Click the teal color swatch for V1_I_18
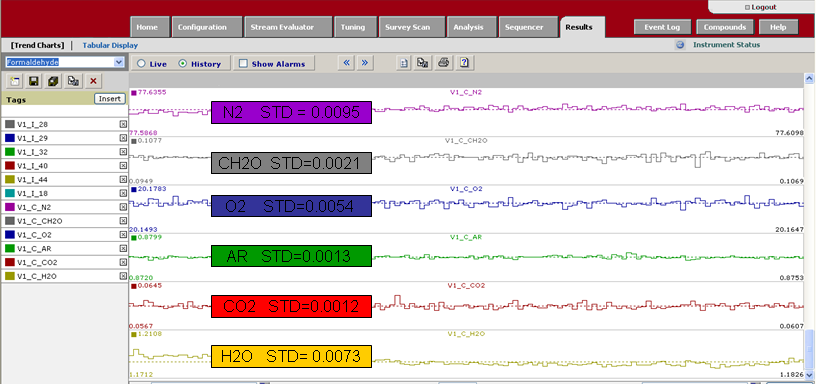Image resolution: width=816 pixels, height=384 pixels. pos(9,193)
